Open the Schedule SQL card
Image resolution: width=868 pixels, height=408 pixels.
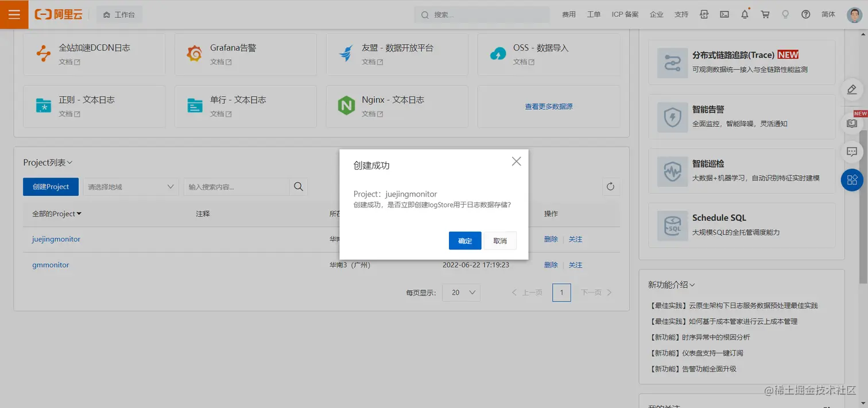(742, 225)
